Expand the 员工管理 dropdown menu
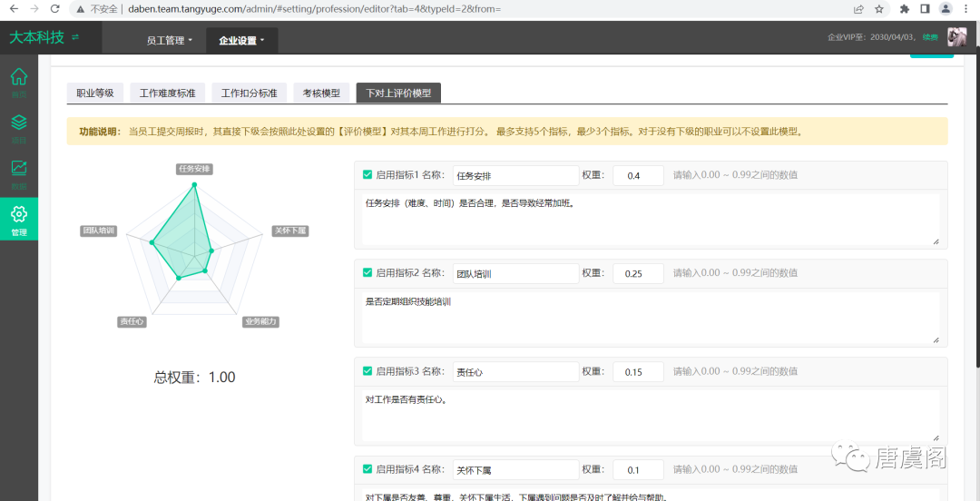 (170, 41)
